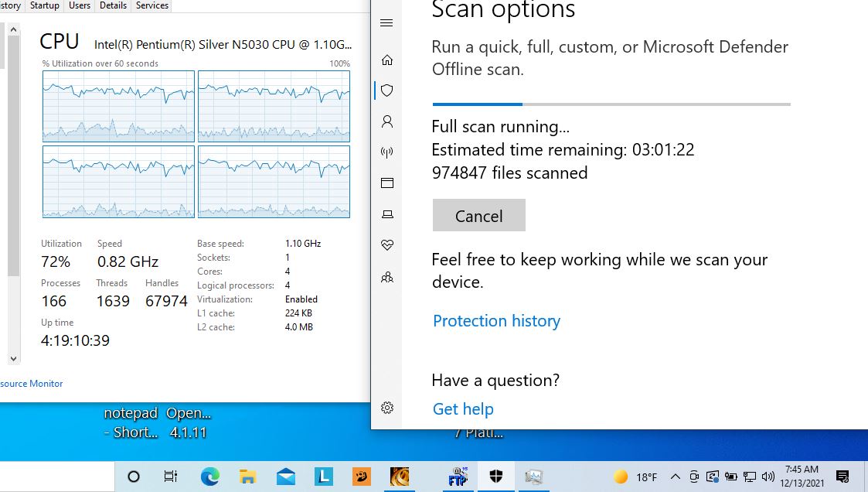Open Device performance & health heart icon
The height and width of the screenshot is (492, 868).
tap(387, 245)
